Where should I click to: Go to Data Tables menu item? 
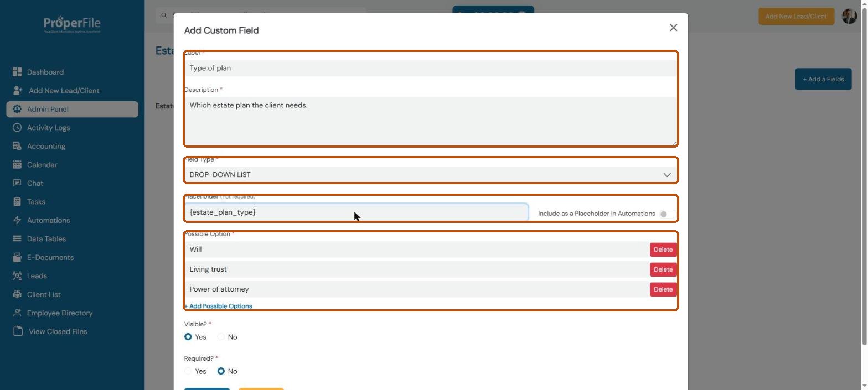point(46,239)
